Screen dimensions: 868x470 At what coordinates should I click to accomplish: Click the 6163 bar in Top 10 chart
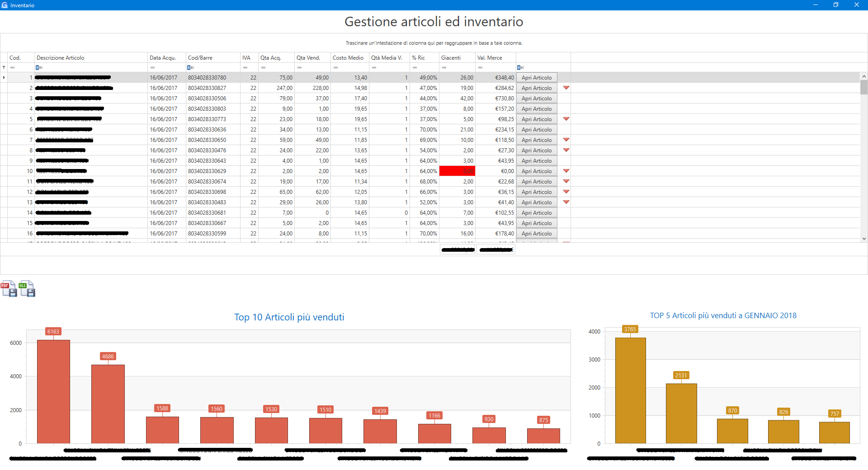point(53,391)
